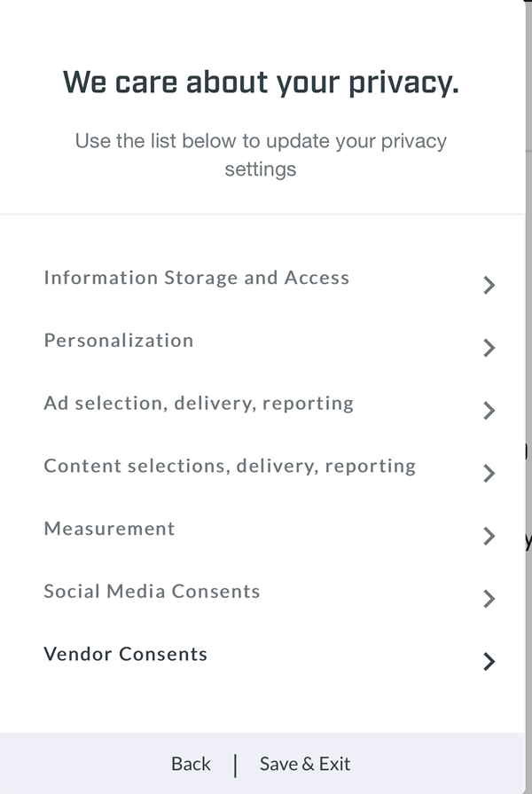Click Save & Exit
Image resolution: width=532 pixels, height=794 pixels.
(305, 764)
